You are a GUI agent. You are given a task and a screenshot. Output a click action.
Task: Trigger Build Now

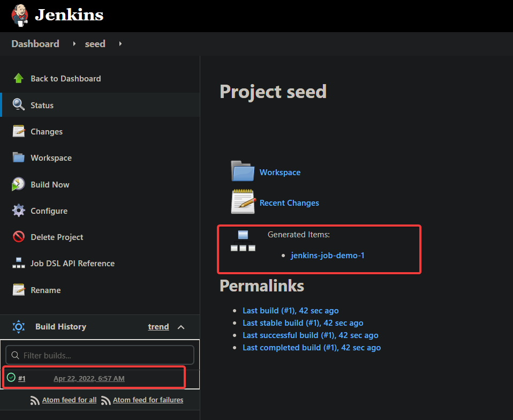coord(50,185)
